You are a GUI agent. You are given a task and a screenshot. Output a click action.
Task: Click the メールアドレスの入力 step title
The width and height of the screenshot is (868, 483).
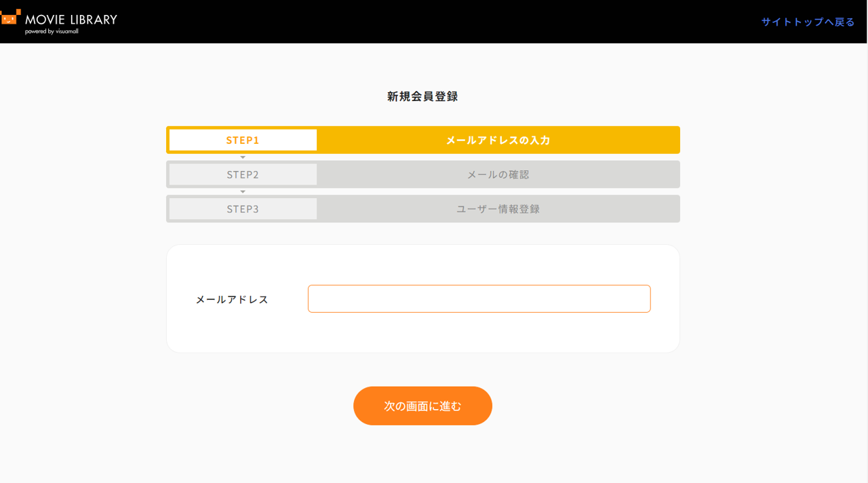(x=498, y=140)
